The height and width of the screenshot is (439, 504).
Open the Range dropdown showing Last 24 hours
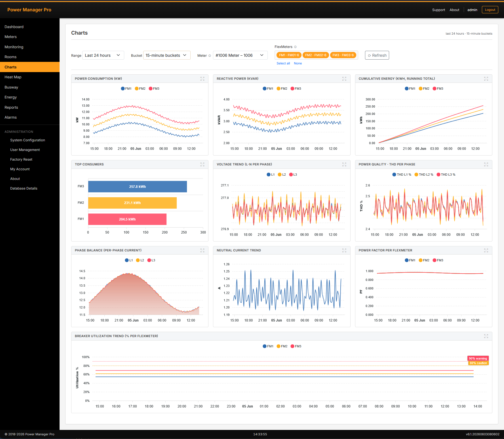[x=103, y=55]
